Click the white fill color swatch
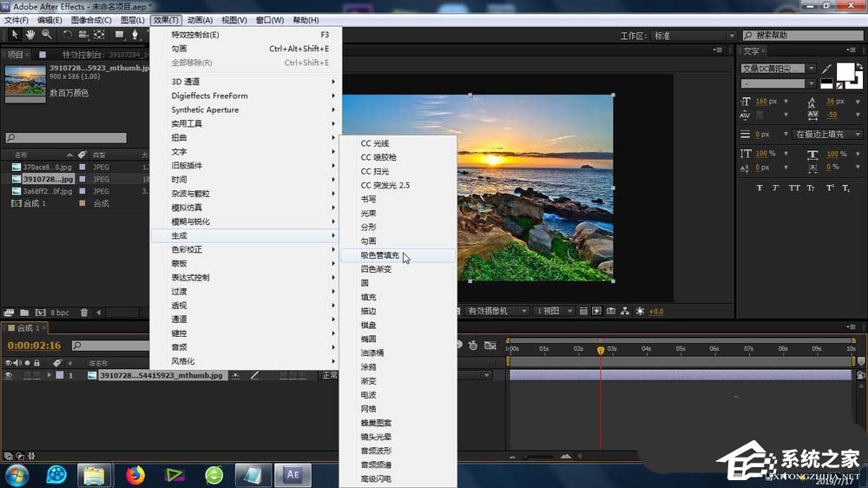Viewport: 868px width, 488px height. 844,72
